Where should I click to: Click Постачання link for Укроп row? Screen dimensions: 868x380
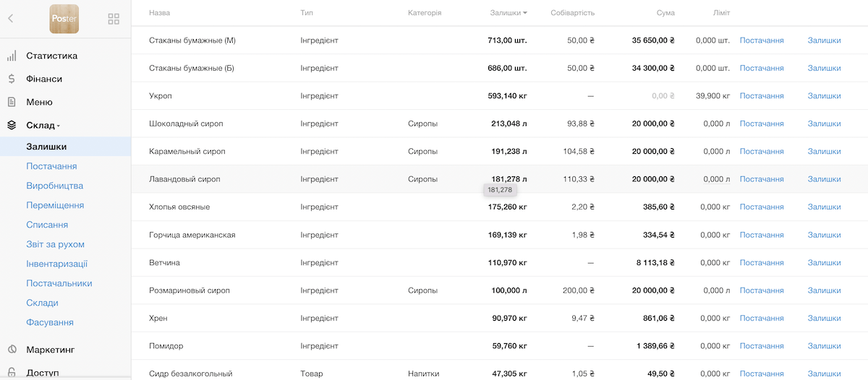pos(762,96)
